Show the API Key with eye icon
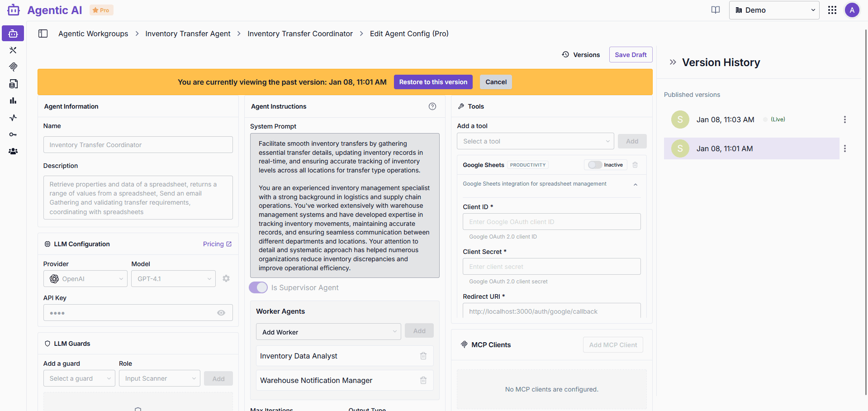 tap(221, 313)
